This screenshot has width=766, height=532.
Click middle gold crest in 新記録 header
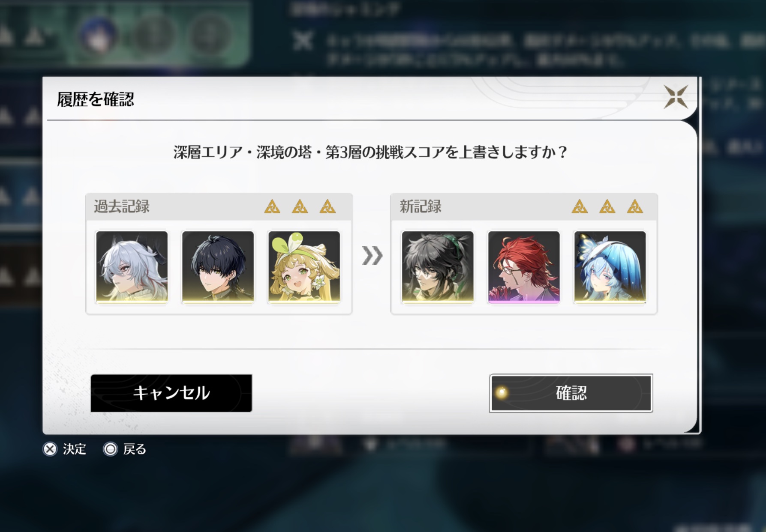coord(607,206)
